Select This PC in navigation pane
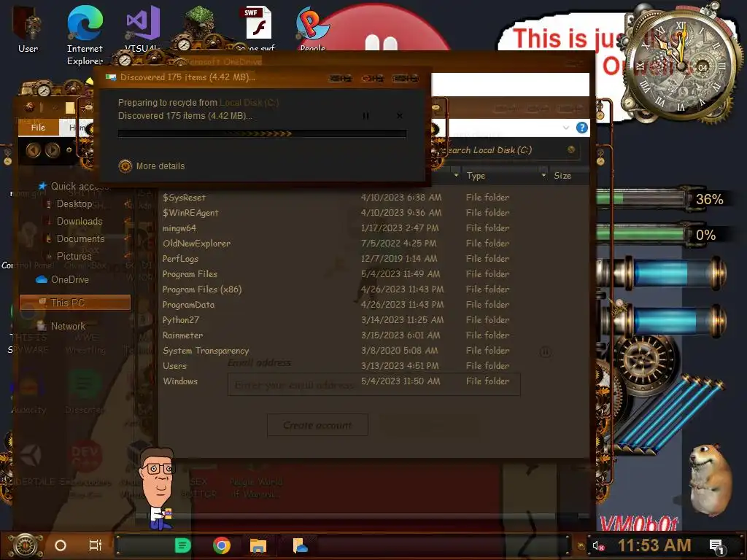 tap(75, 303)
